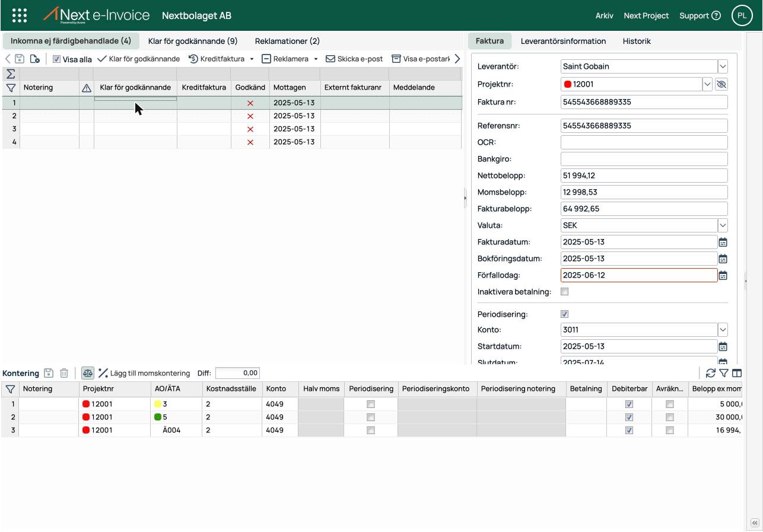Toggle the Visa alla checkbox

pyautogui.click(x=56, y=59)
